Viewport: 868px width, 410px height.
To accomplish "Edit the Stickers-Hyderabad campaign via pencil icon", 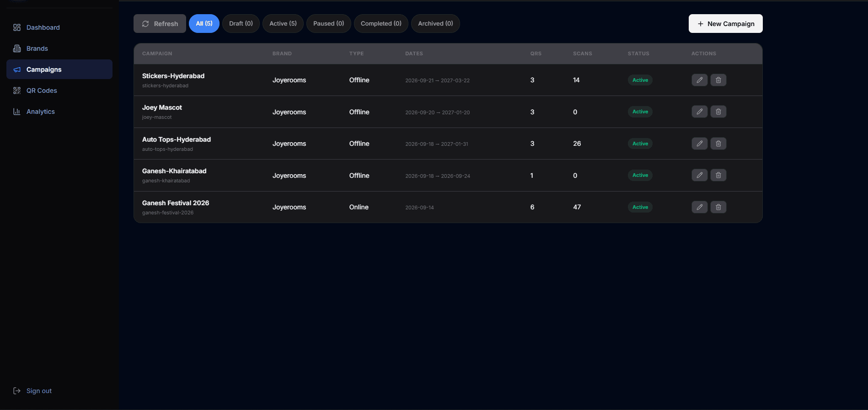I will [700, 80].
